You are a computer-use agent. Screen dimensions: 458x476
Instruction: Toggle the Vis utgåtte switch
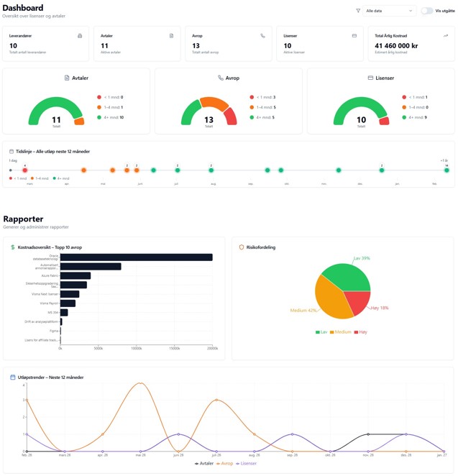(x=427, y=11)
